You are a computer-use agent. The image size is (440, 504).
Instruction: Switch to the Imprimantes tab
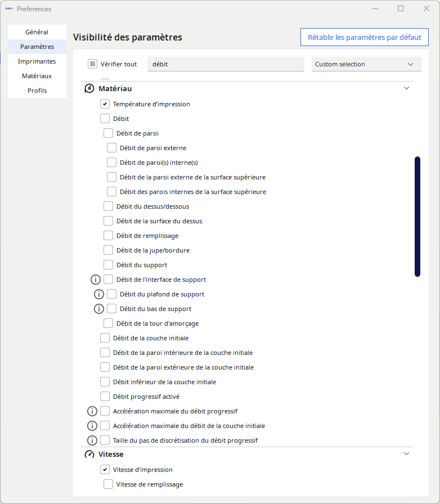click(37, 61)
